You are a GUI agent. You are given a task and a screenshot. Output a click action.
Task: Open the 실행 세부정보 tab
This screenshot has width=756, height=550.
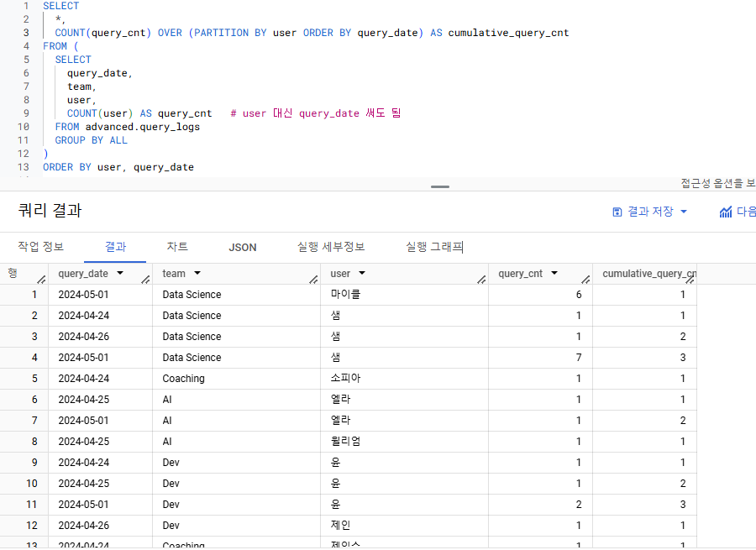[331, 247]
